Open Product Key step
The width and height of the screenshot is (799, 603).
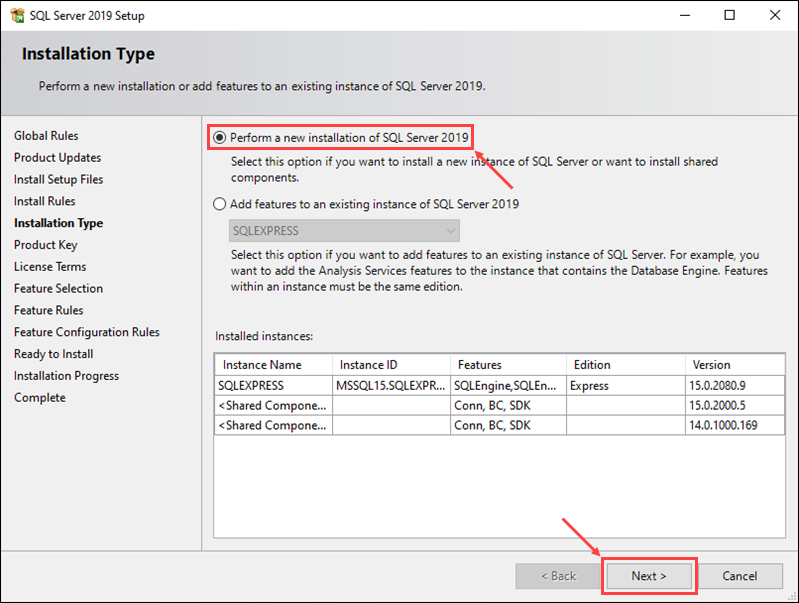(x=45, y=245)
